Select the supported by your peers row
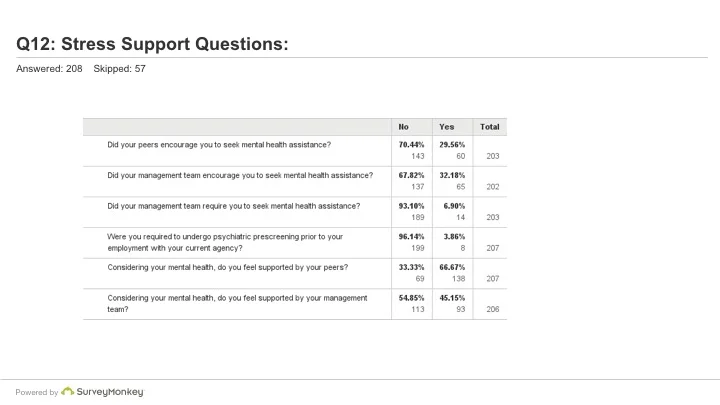The width and height of the screenshot is (720, 405). click(295, 273)
